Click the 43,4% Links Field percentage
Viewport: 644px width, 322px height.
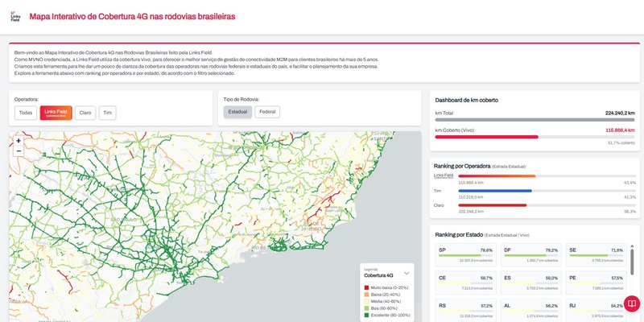[x=630, y=183]
